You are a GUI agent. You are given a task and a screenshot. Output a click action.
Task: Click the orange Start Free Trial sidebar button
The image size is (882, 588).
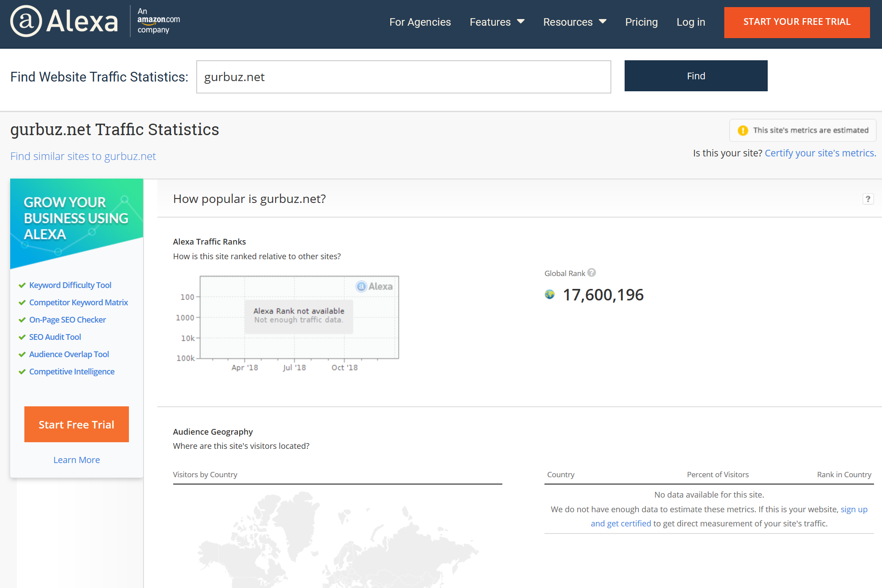click(x=77, y=424)
